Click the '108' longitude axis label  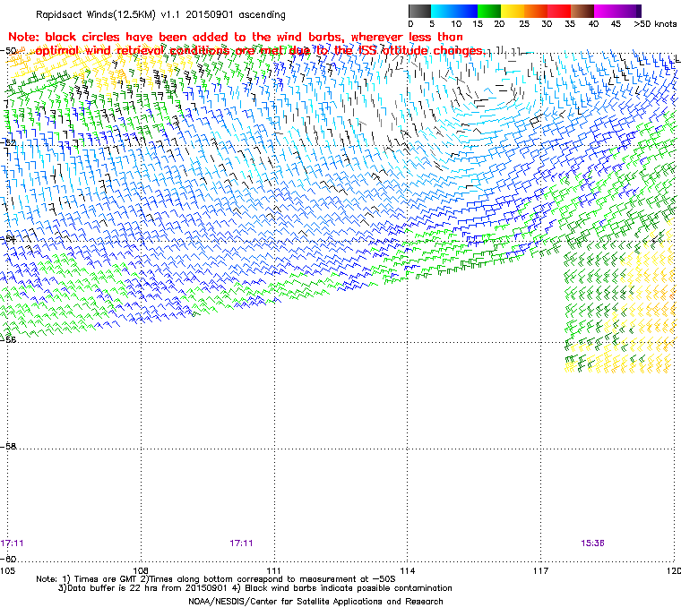(x=141, y=571)
